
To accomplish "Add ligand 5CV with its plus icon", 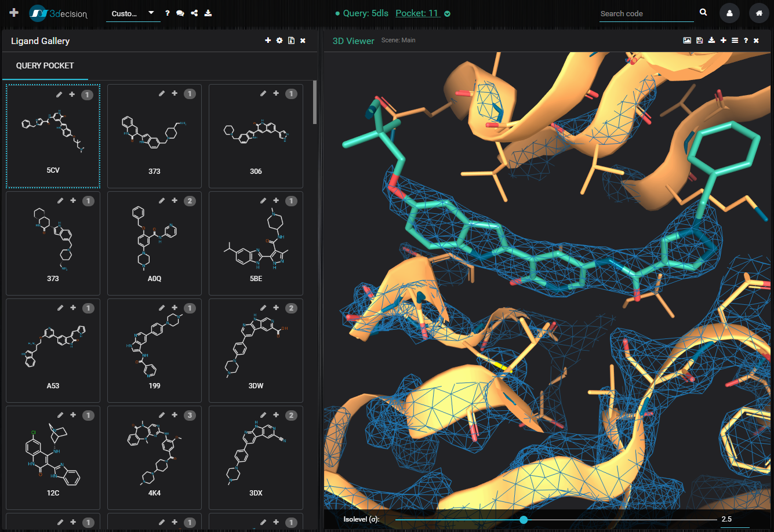I will pos(72,94).
